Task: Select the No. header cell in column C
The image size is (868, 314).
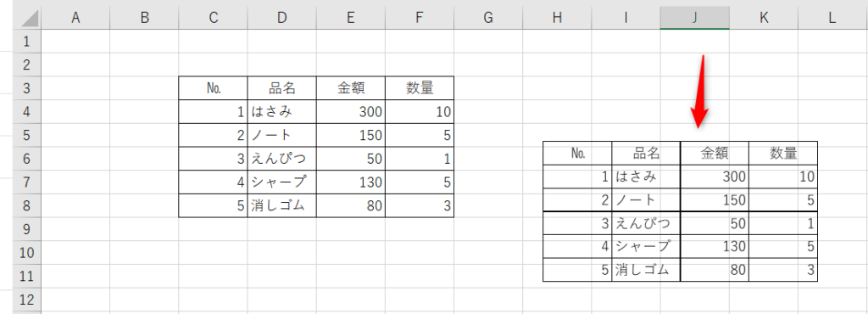Action: [213, 88]
